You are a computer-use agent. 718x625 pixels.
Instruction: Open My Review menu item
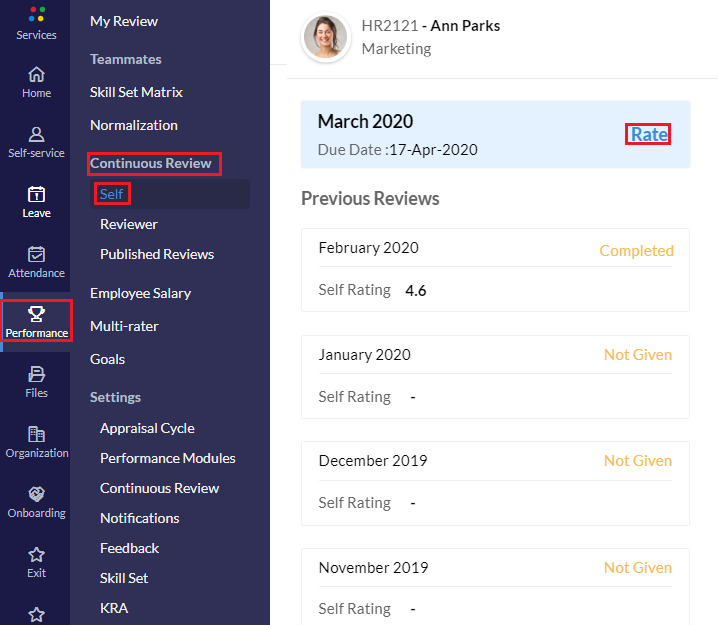124,21
